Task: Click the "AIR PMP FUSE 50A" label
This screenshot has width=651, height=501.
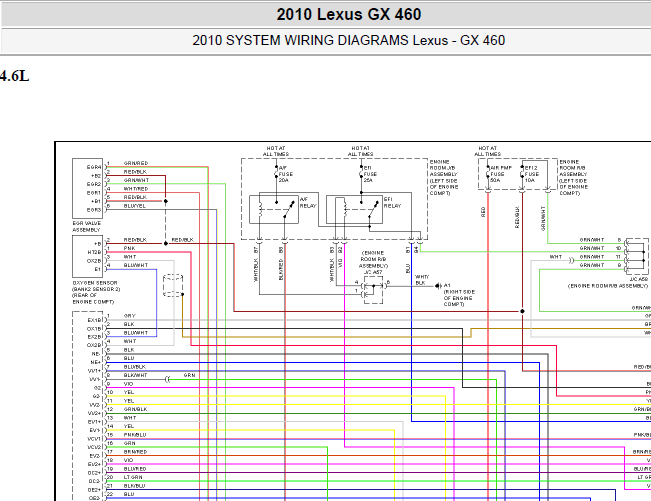Action: point(501,174)
